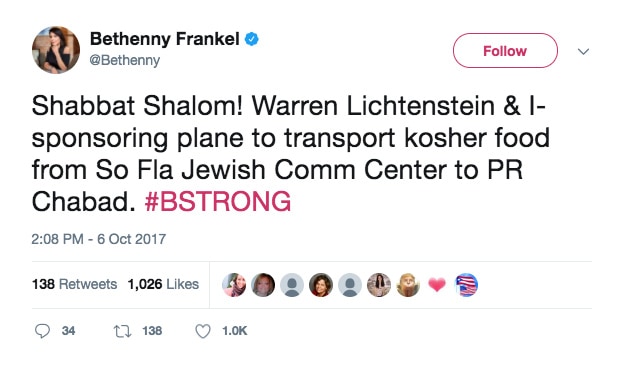Open the pink heart liker avatar
This screenshot has width=625, height=365.
coord(437,285)
